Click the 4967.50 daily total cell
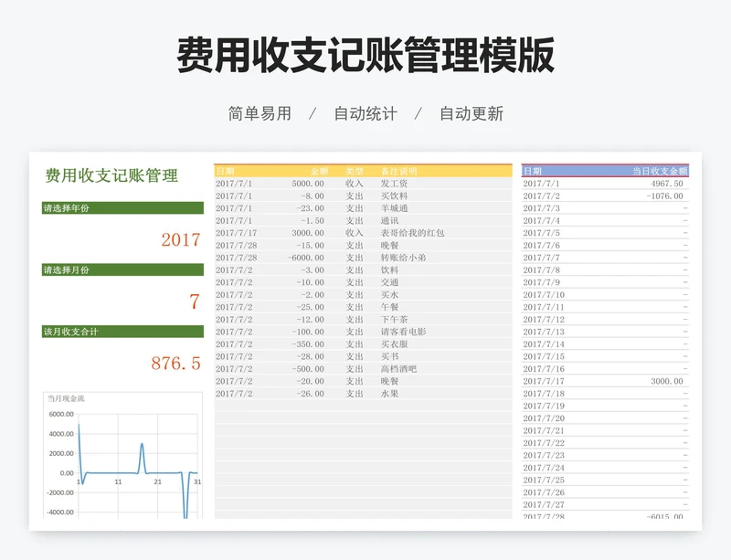 (666, 184)
